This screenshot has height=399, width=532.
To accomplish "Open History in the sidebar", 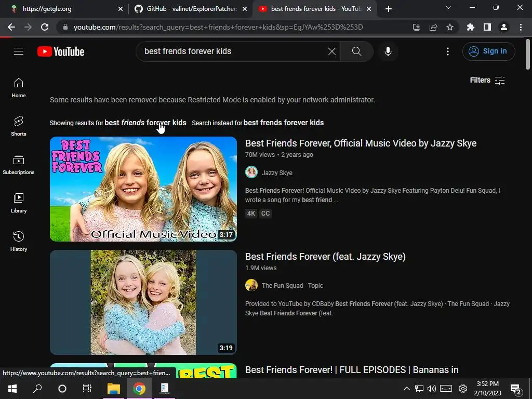I will click(x=19, y=241).
